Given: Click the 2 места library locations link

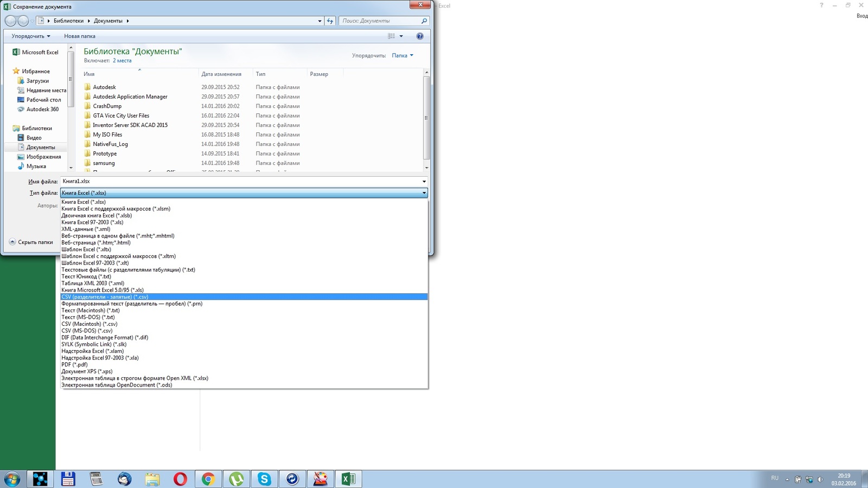Looking at the screenshot, I should 122,61.
